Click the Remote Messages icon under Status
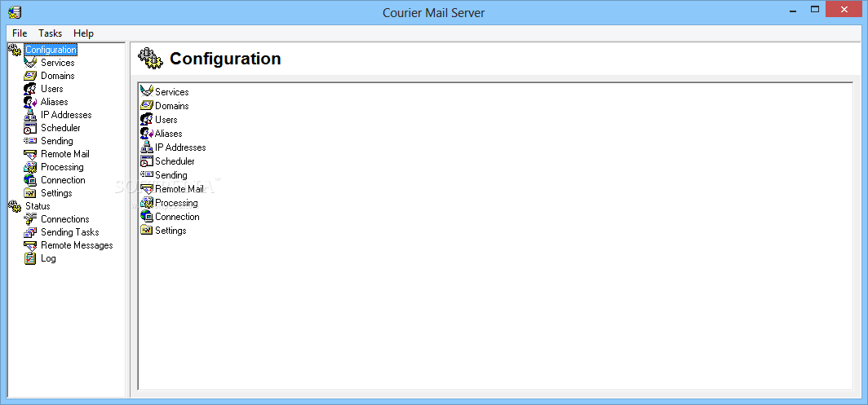 click(30, 245)
